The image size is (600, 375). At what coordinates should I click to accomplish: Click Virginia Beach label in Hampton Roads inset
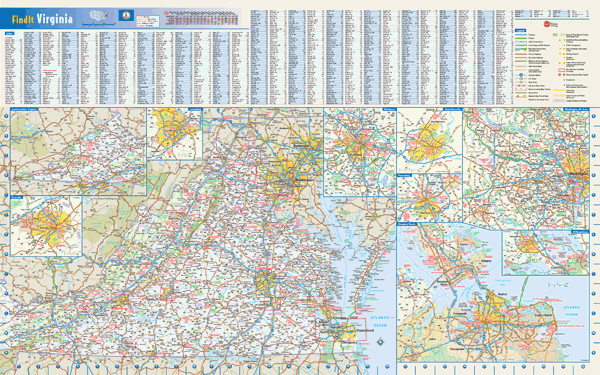pyautogui.click(x=543, y=315)
